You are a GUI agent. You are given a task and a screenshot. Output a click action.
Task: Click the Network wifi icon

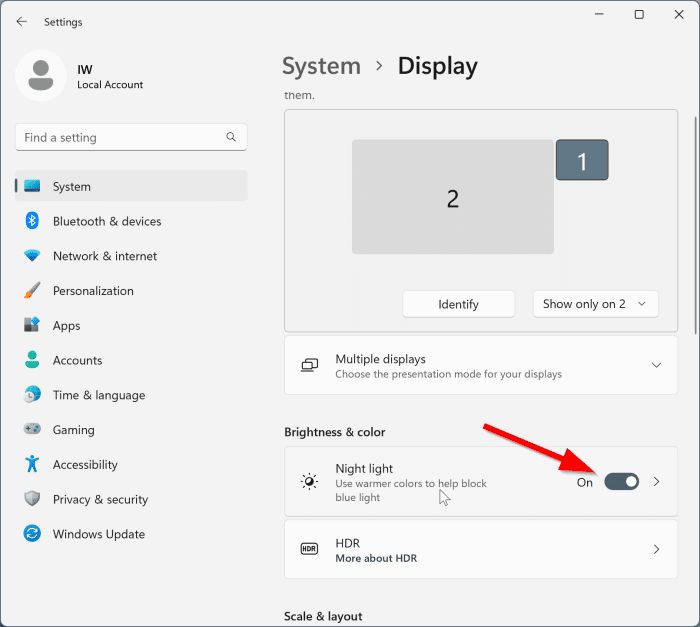(x=32, y=255)
